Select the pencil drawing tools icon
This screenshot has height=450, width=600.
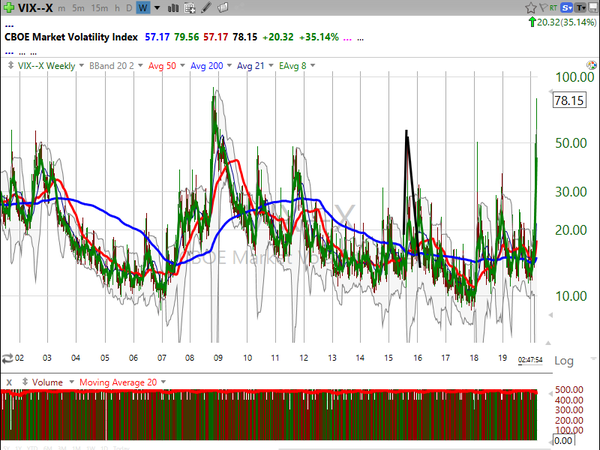point(206,7)
